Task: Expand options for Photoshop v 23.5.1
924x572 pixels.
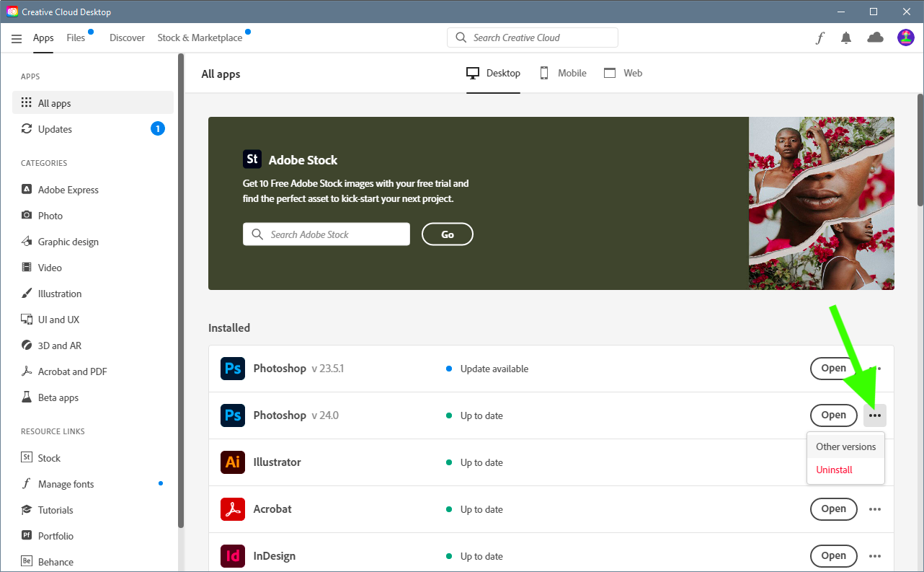Action: point(875,368)
